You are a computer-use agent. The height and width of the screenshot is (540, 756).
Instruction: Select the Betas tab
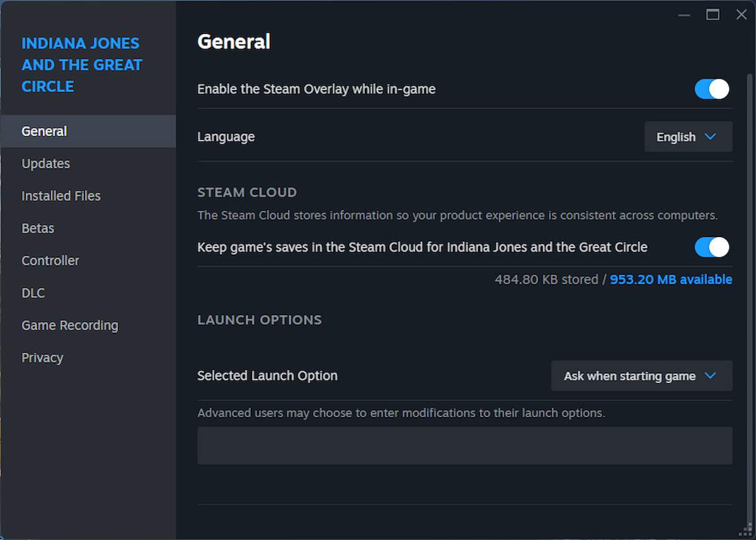pos(37,228)
